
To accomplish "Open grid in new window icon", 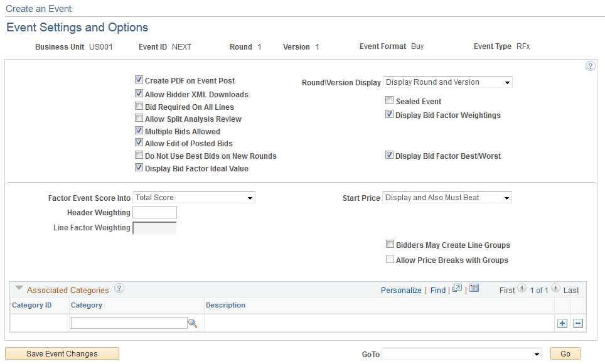I will [x=457, y=288].
